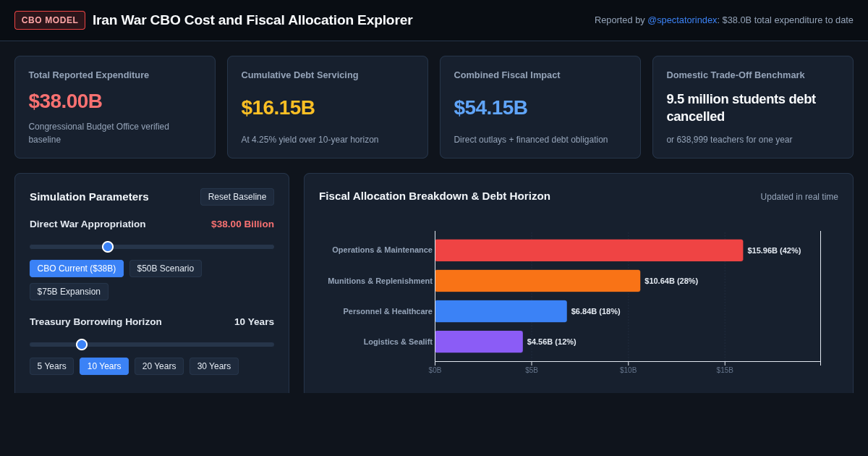Click the Fiscal Allocation Breakdown chart title
This screenshot has width=868, height=456.
click(x=435, y=196)
